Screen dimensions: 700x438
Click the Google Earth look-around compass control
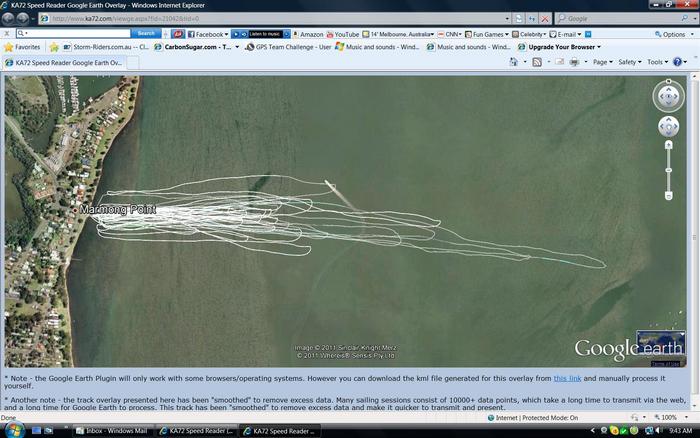click(x=668, y=97)
